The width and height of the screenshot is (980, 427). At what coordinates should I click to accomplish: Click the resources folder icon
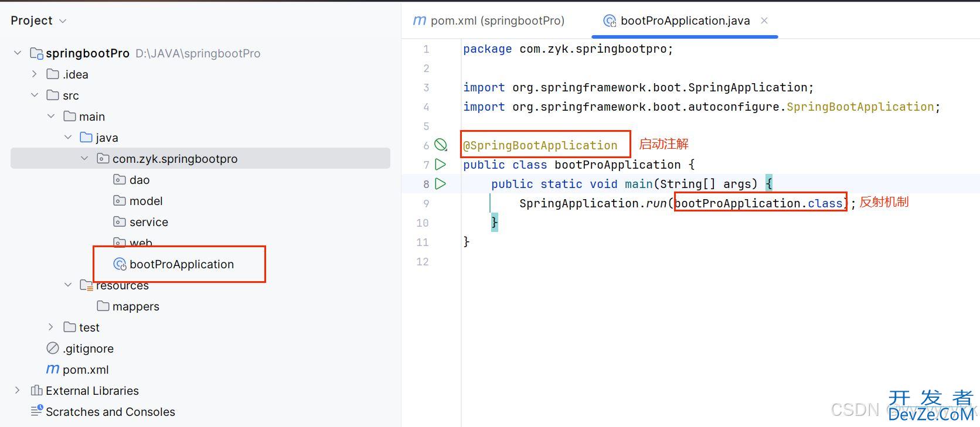(86, 285)
